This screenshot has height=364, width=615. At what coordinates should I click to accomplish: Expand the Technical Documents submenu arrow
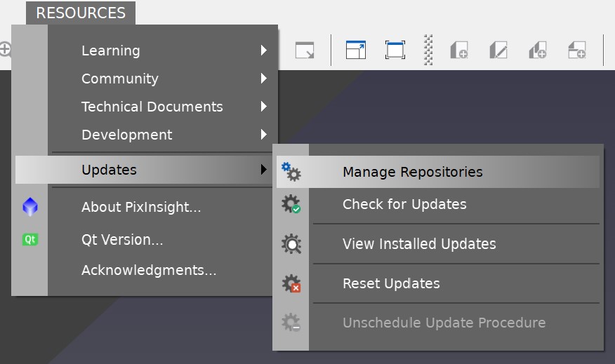(x=263, y=107)
